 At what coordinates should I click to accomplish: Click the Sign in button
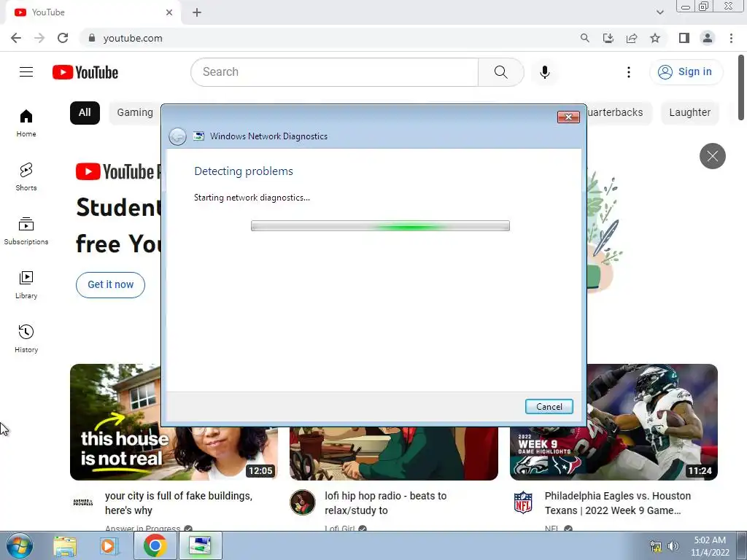pos(686,72)
